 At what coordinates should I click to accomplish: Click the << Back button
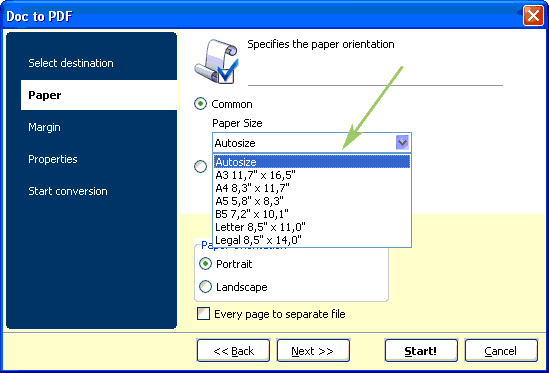[x=234, y=351]
